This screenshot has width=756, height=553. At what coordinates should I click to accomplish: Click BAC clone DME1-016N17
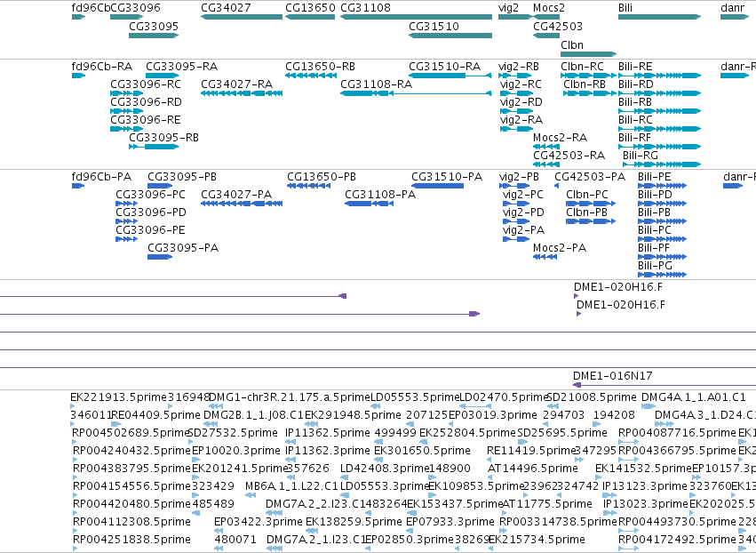tap(612, 376)
